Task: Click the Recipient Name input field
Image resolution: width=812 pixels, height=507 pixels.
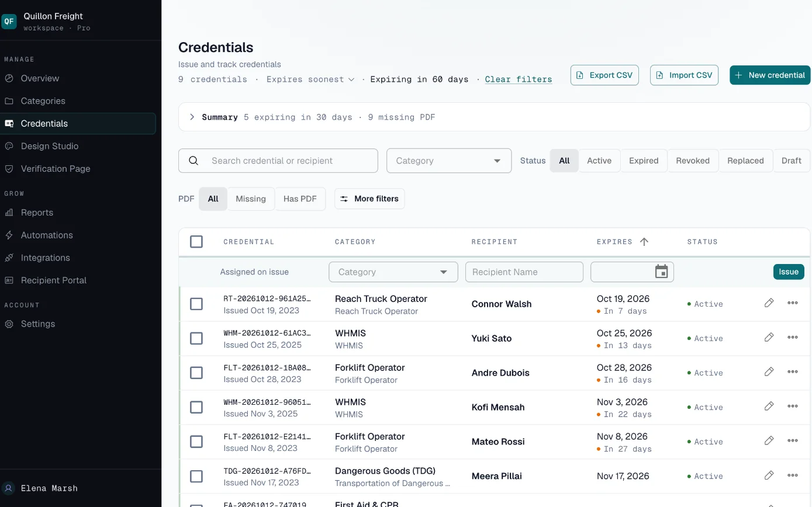Action: (524, 272)
